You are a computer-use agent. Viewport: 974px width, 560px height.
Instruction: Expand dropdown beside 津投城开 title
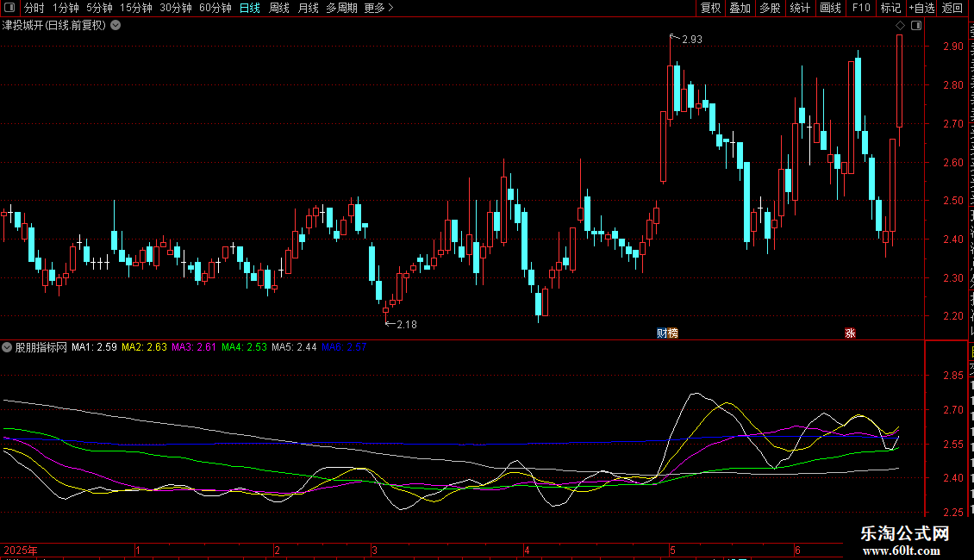click(x=116, y=26)
